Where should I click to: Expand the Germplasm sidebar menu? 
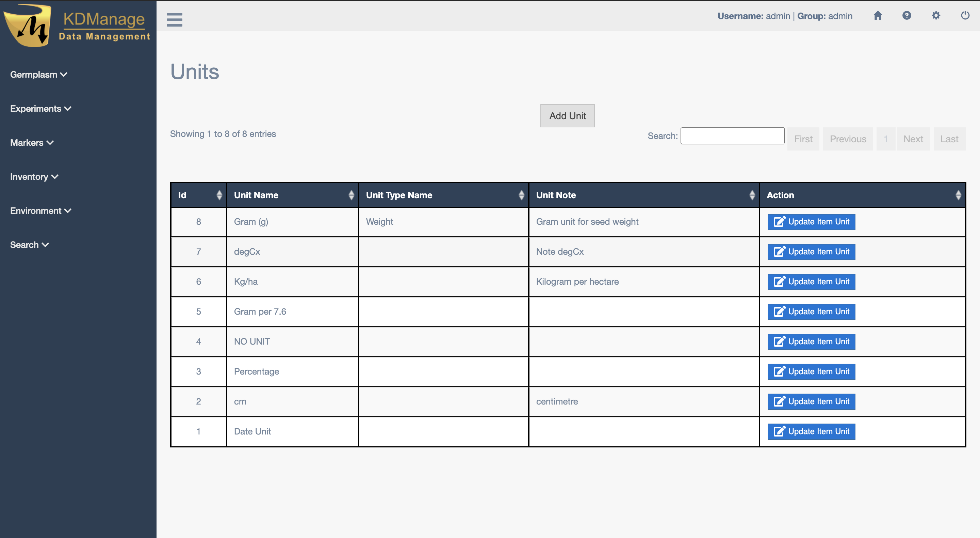coord(38,75)
